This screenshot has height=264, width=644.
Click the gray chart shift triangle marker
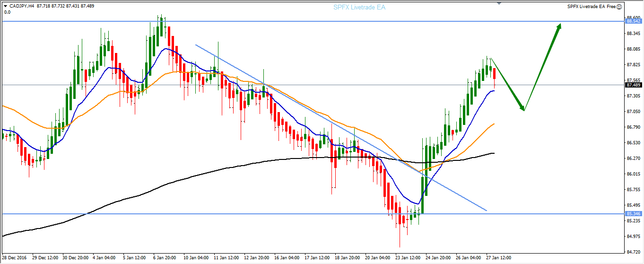point(498,3)
